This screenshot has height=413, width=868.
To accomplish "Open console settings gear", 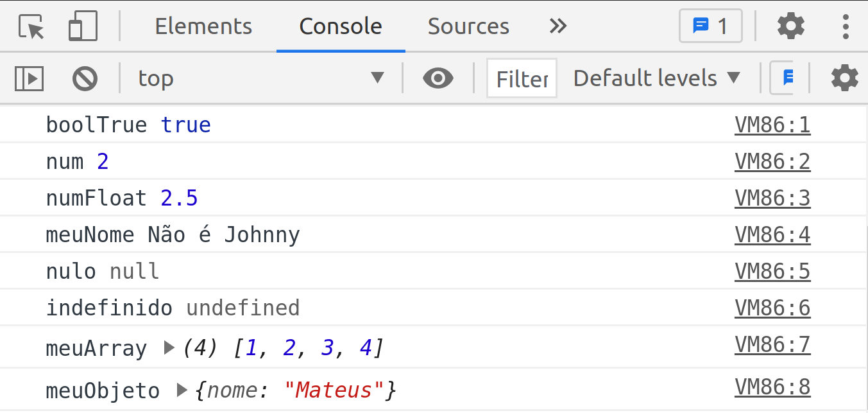I will point(844,78).
